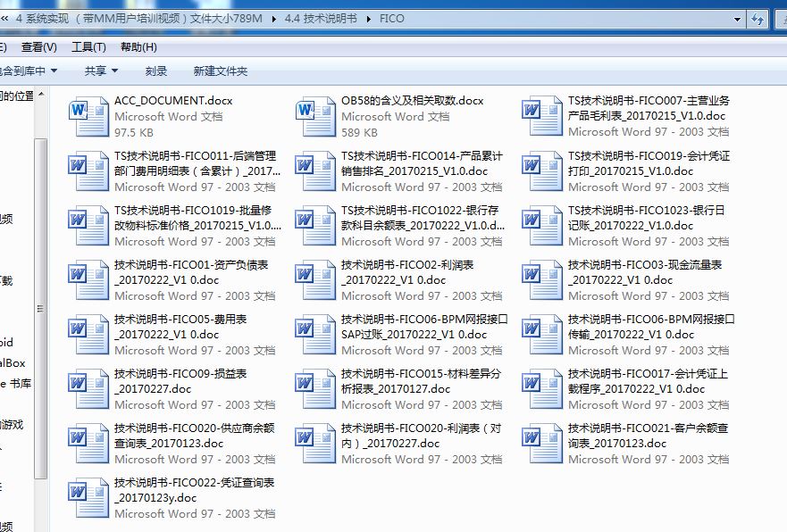The height and width of the screenshot is (532, 787).
Task: Open the 帮助(H) menu
Action: tap(138, 47)
